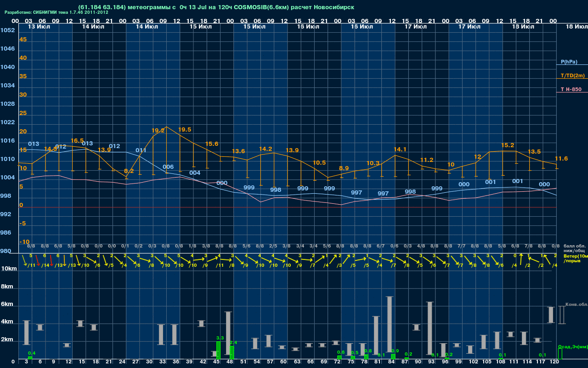Click the green precipitation bar labeled 3.3
Screen dimensions: 588x368
[219, 350]
